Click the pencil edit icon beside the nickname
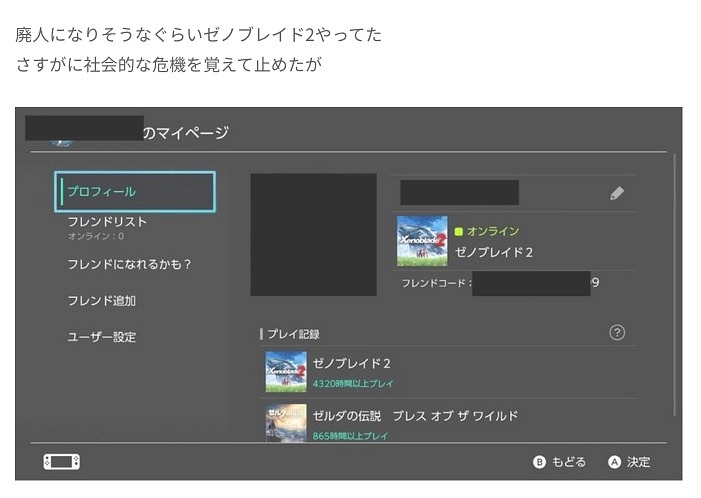Screen dimensions: 701x498 (x=617, y=194)
